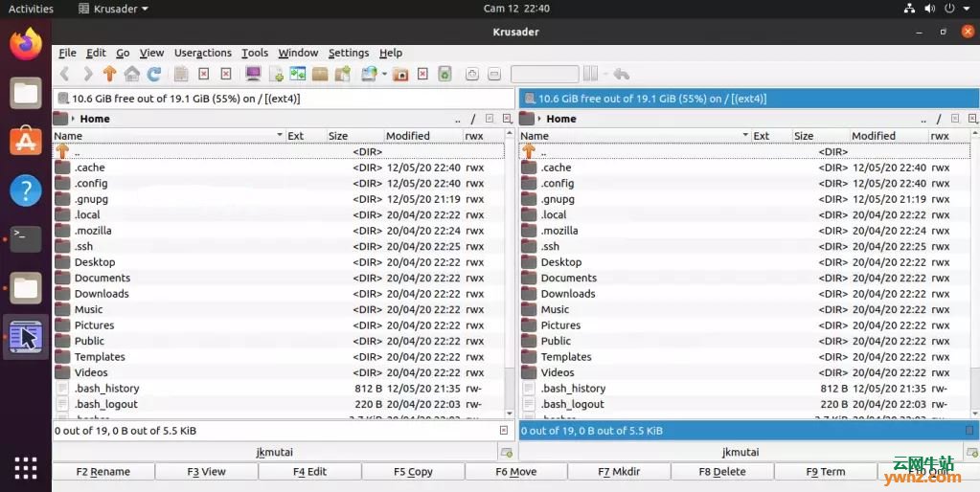Go back with the toolbar back arrow
This screenshot has height=492, width=980.
pos(64,75)
